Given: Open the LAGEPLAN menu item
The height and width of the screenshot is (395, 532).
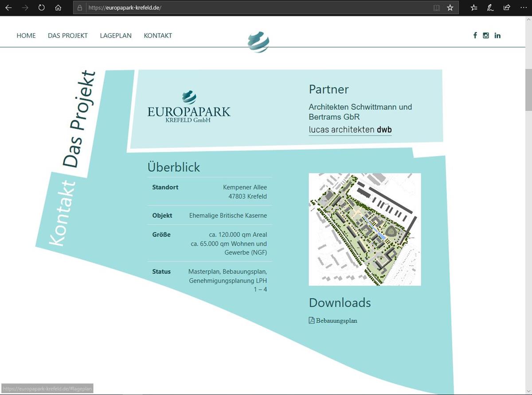Looking at the screenshot, I should pyautogui.click(x=116, y=35).
